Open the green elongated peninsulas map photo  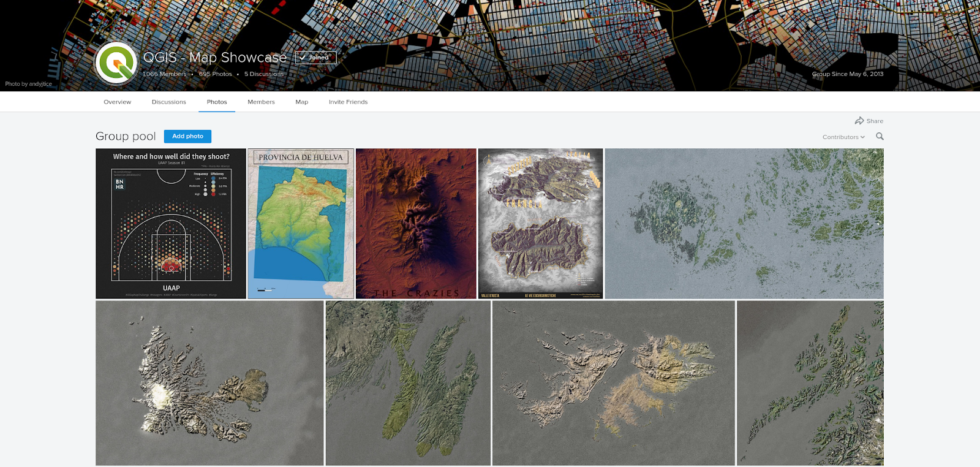coord(408,383)
